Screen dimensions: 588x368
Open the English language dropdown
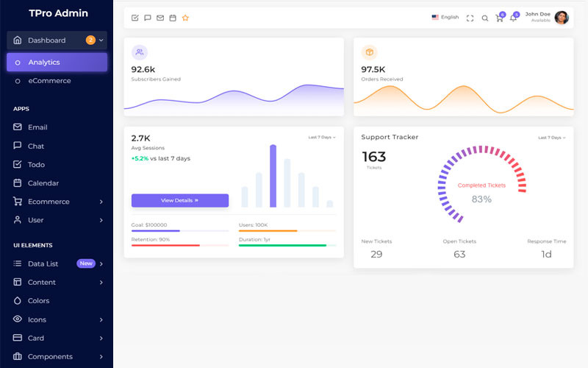[x=445, y=18]
